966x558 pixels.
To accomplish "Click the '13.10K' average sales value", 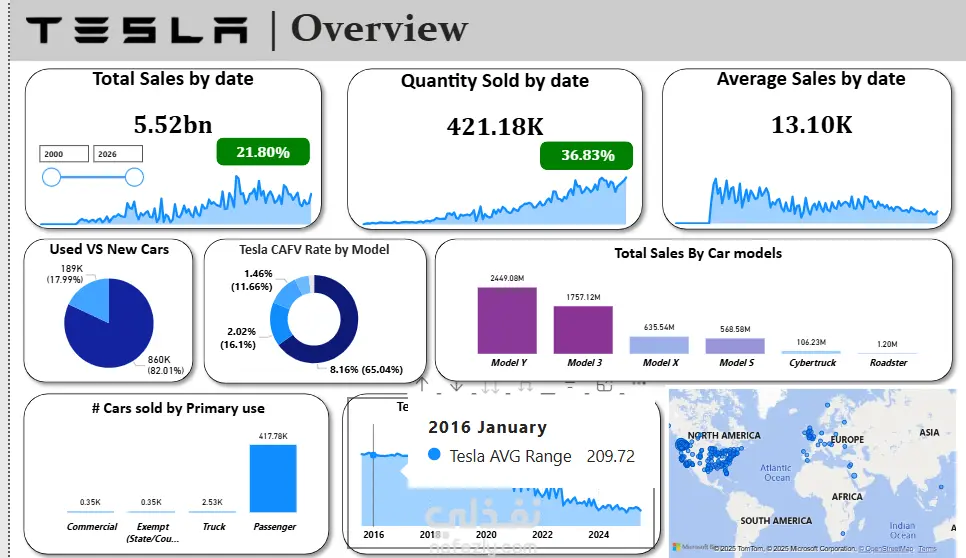I will click(x=812, y=125).
